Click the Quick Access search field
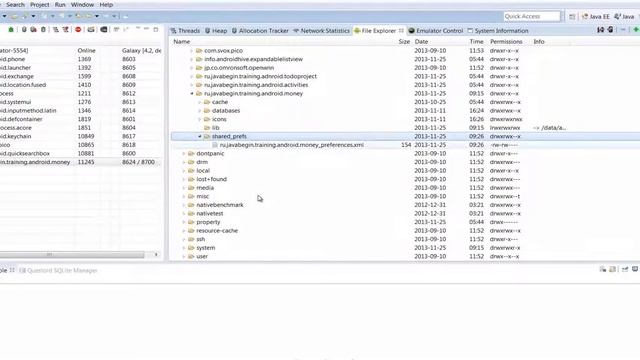640x360 pixels. [531, 16]
